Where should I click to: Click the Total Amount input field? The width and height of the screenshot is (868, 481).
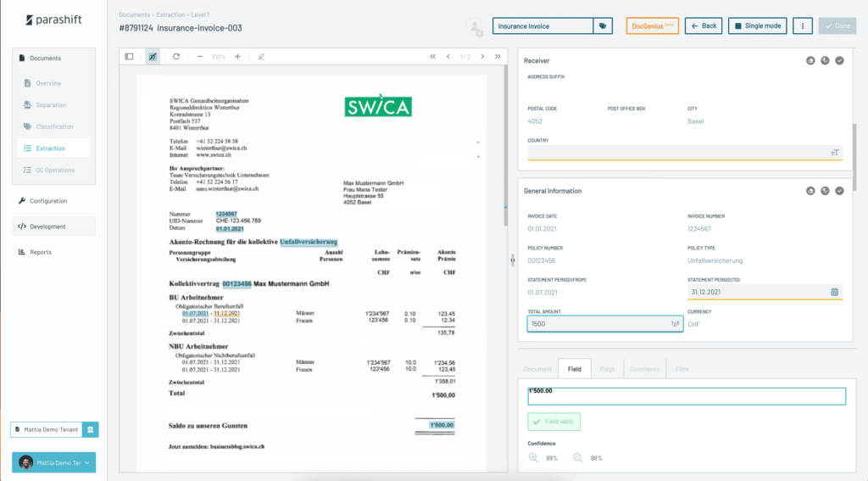point(598,324)
